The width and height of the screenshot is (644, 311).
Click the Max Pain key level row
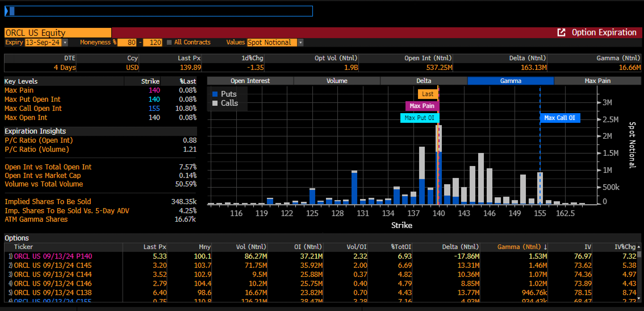(x=101, y=90)
